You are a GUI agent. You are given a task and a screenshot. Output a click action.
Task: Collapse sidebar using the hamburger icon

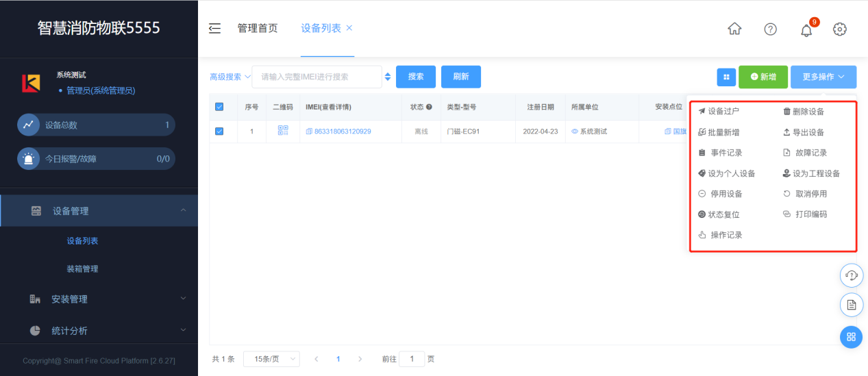215,28
